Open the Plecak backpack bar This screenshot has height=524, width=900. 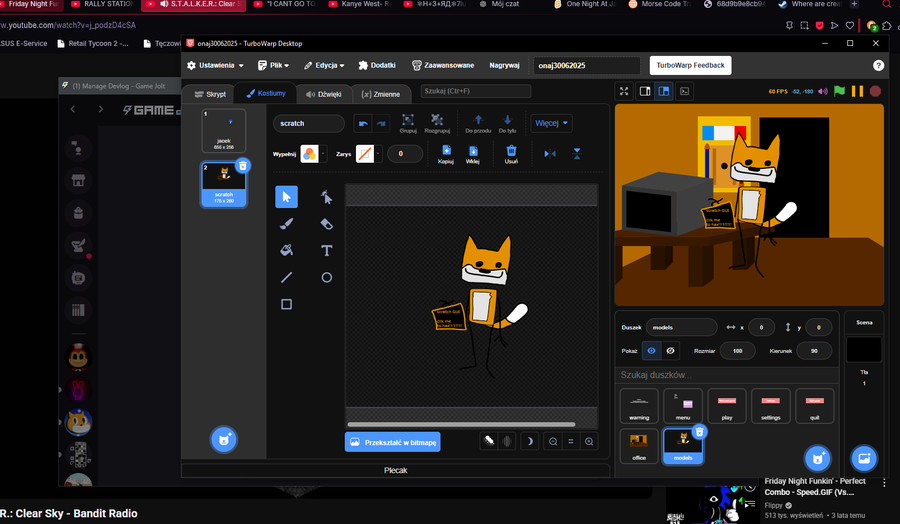[x=395, y=471]
